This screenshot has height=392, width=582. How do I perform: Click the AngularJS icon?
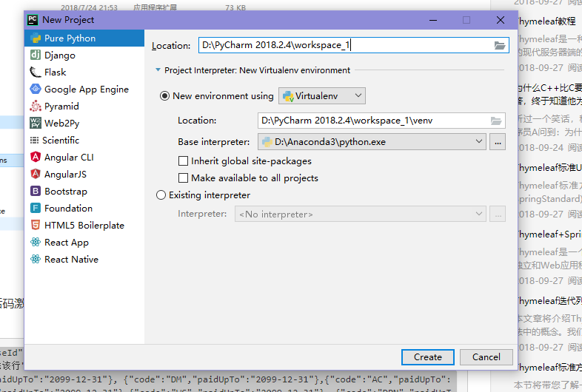tap(36, 174)
